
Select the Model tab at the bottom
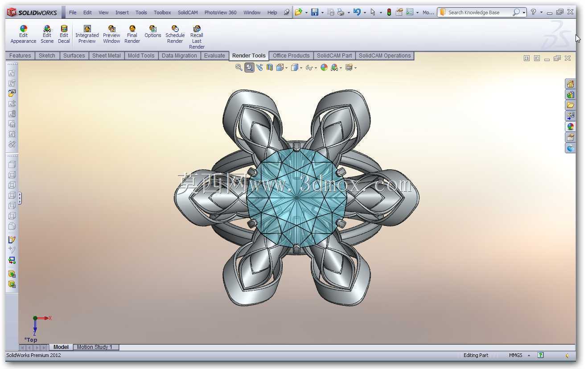click(x=61, y=347)
